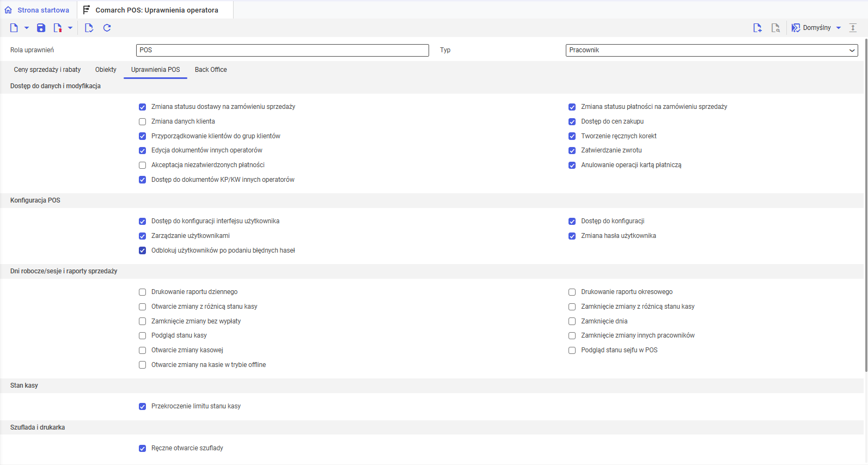Click the Comarch POS tab icon

(x=87, y=10)
